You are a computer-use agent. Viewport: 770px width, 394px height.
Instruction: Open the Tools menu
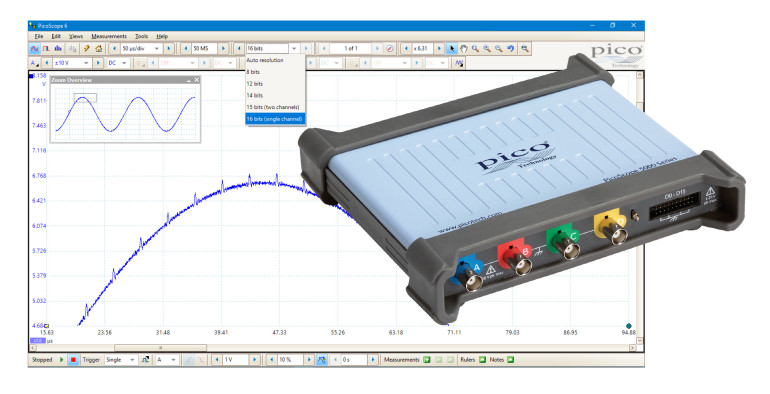(x=141, y=36)
